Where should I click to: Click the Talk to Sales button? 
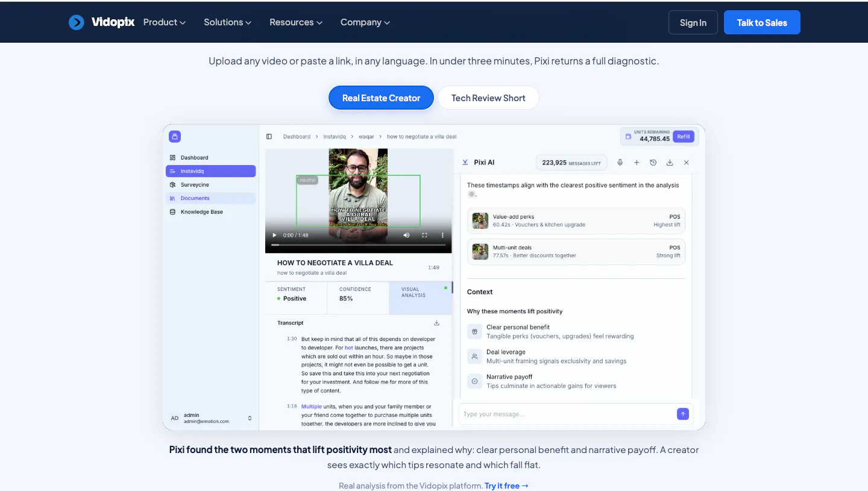click(762, 22)
